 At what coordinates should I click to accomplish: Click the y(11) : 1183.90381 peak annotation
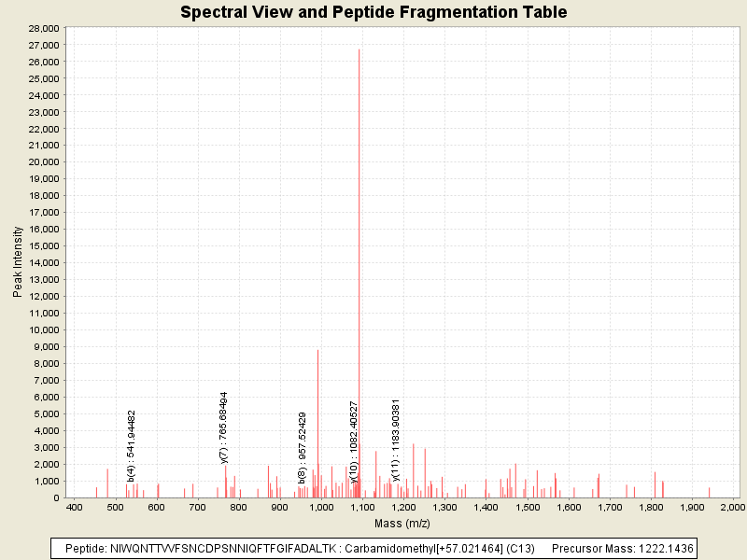click(396, 440)
